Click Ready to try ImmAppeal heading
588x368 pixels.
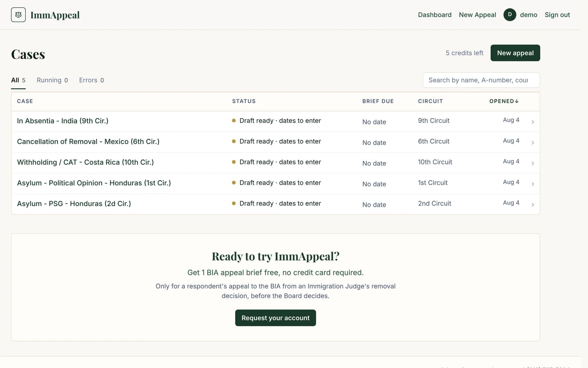pyautogui.click(x=276, y=256)
